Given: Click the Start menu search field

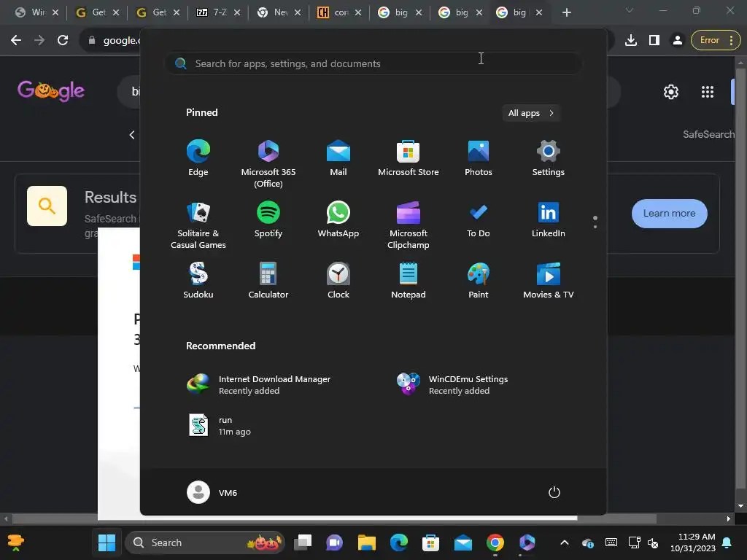Looking at the screenshot, I should coord(373,63).
